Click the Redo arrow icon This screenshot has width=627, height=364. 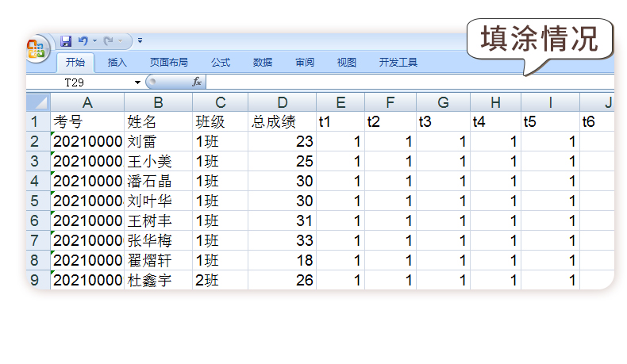coord(109,40)
